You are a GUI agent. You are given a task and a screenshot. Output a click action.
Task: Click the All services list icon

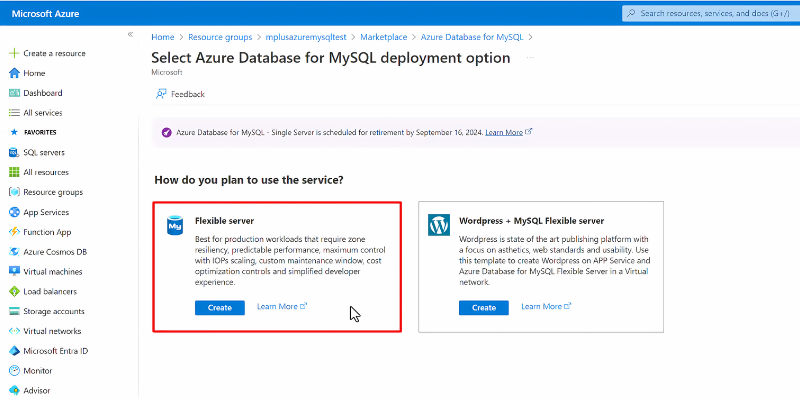click(14, 113)
